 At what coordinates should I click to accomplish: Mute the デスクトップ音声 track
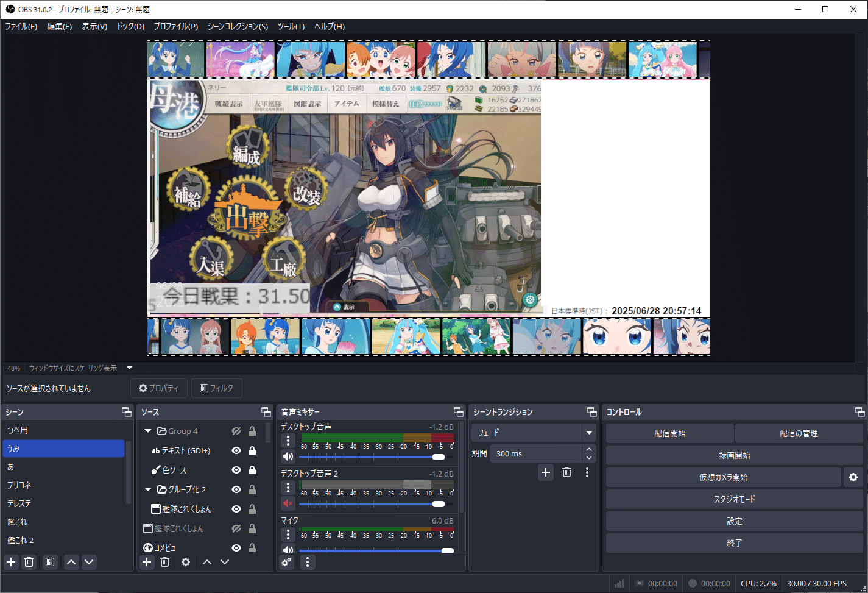point(288,456)
